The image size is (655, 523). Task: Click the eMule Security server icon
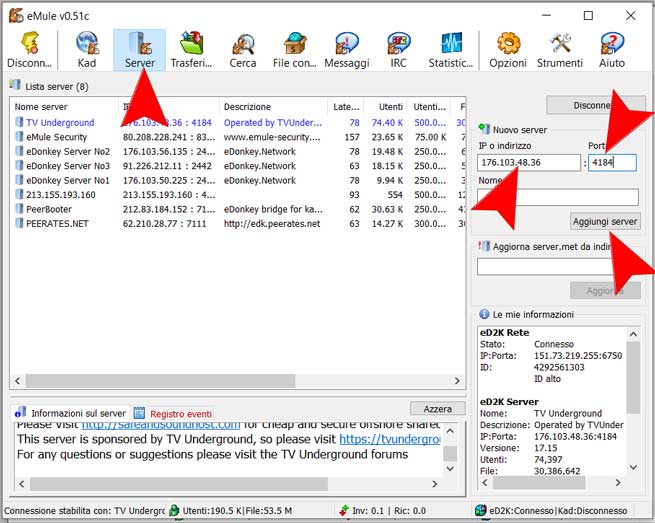point(19,137)
